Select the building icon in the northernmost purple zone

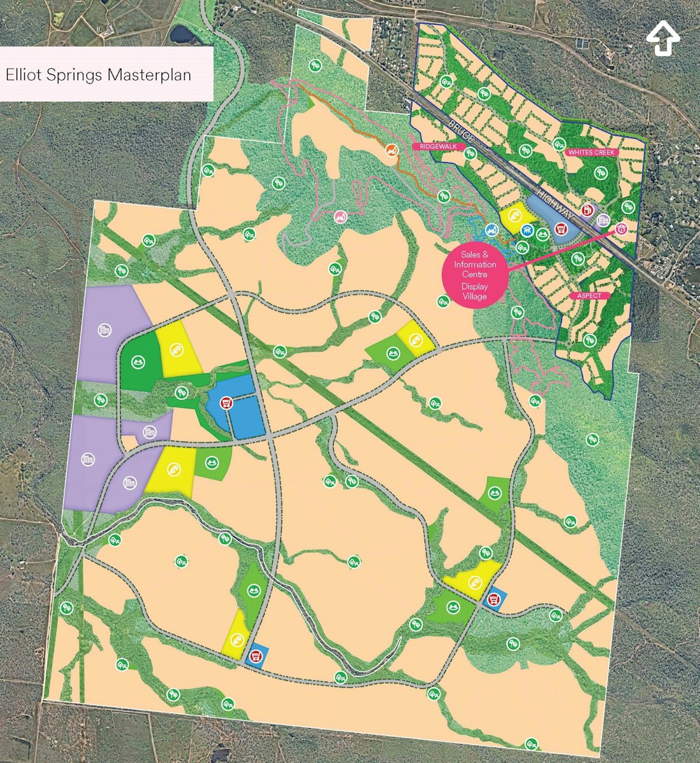click(104, 329)
